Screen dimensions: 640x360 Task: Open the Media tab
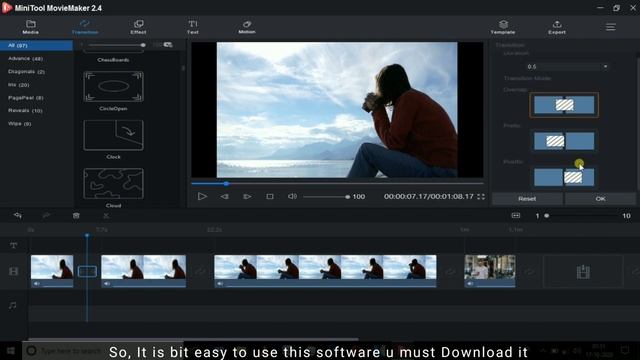point(31,27)
